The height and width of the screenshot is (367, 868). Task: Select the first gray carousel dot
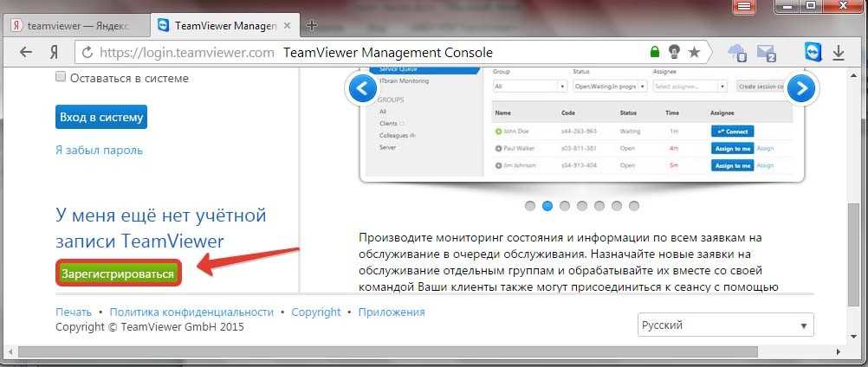coord(530,206)
